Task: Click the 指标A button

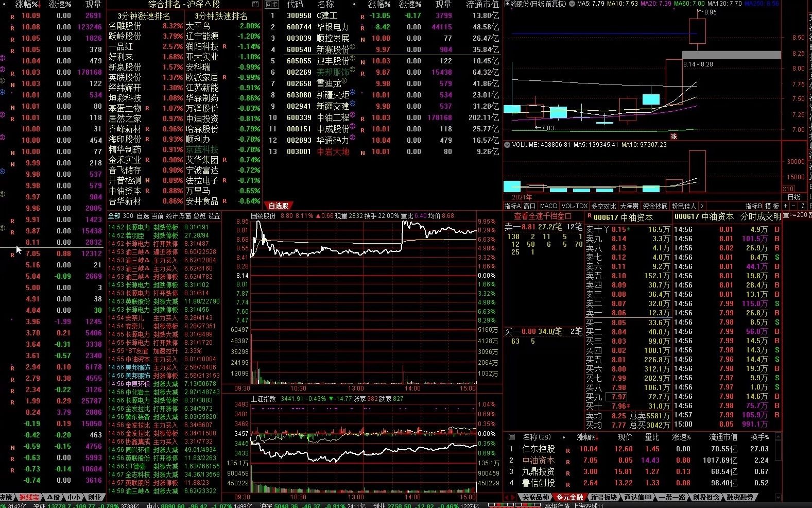Action: tap(512, 206)
